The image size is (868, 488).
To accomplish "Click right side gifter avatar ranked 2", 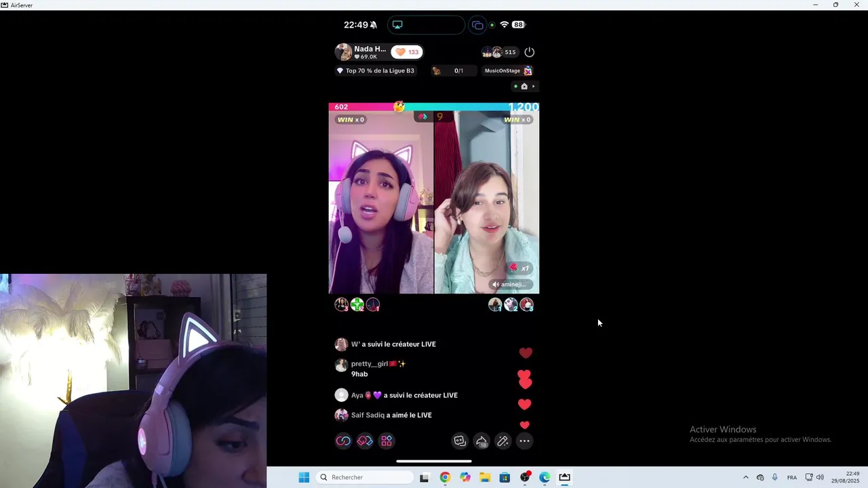I will 511,305.
